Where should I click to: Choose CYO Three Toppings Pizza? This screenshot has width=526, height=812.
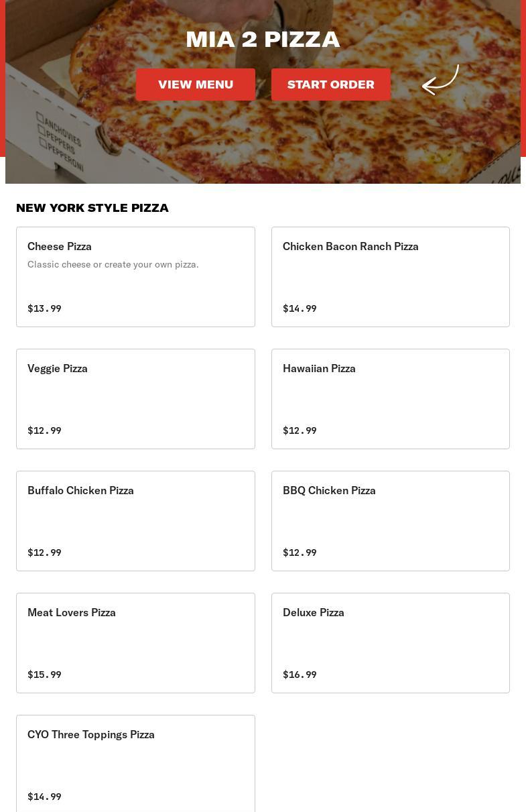(135, 764)
